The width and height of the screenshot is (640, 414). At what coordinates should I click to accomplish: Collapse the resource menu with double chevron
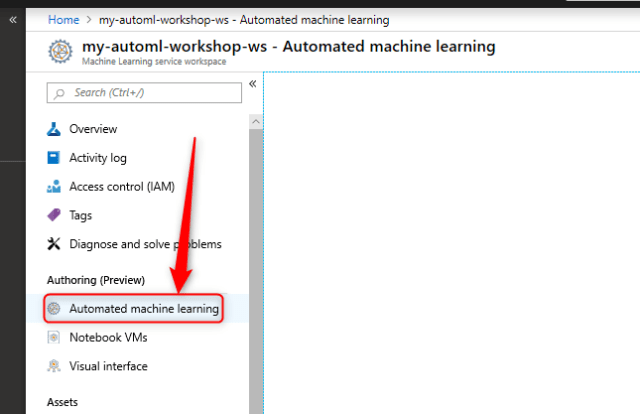pos(253,84)
